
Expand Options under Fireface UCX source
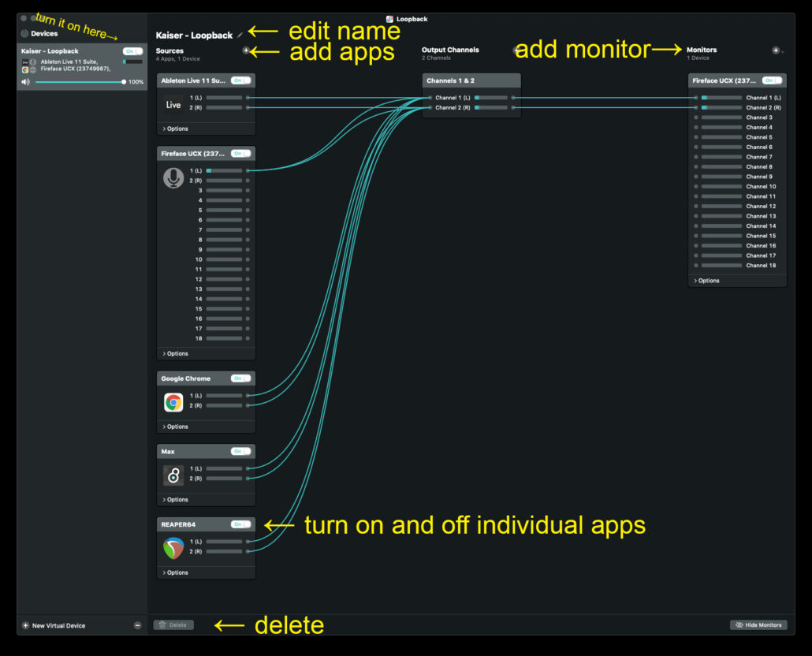tap(175, 354)
